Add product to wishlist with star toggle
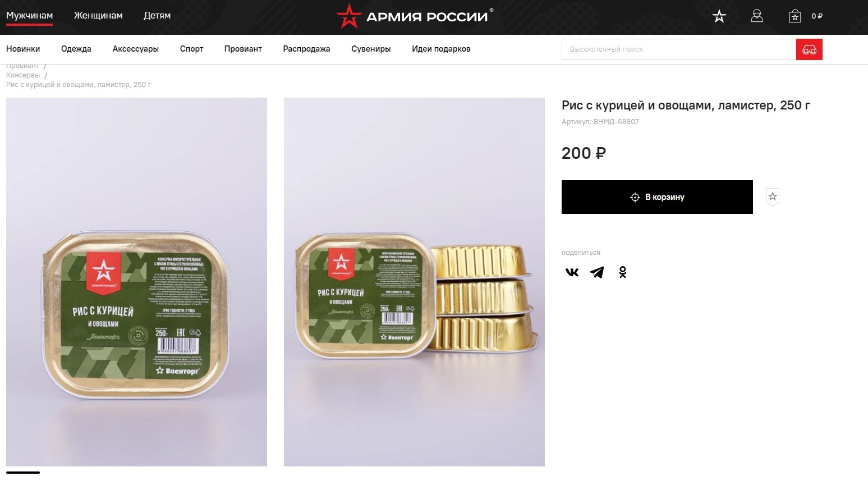 pyautogui.click(x=773, y=196)
